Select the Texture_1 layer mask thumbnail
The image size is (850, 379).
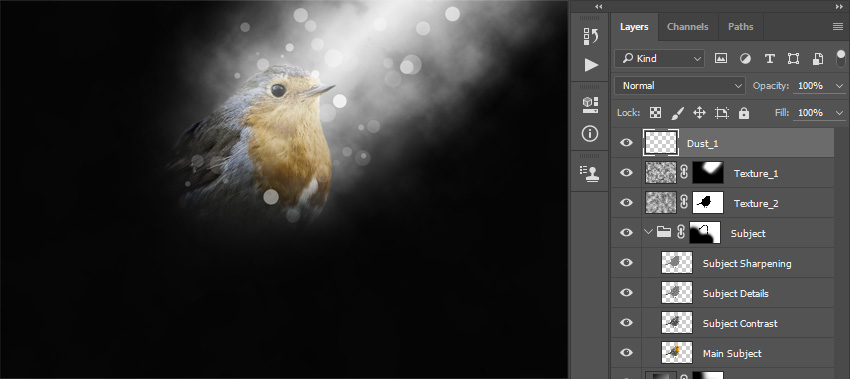pyautogui.click(x=707, y=173)
